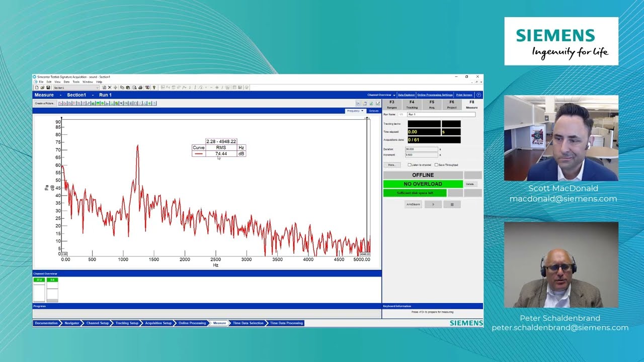Open print preview from the toolbar
Image resolution: width=644 pixels, height=362 pixels.
coord(135,88)
